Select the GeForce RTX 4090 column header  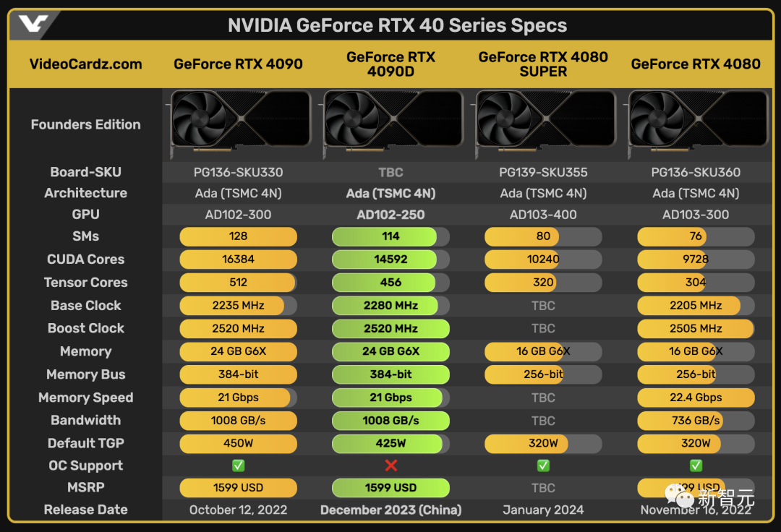pyautogui.click(x=238, y=64)
